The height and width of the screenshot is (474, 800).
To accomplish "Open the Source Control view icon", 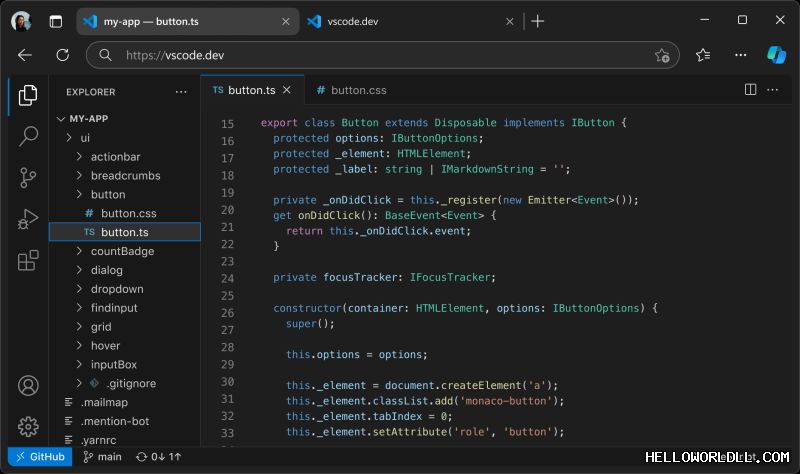I will [x=28, y=178].
